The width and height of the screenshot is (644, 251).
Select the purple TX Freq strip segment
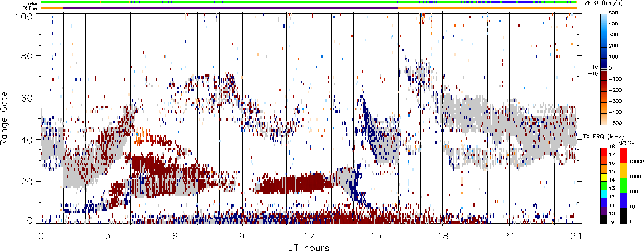click(230, 8)
